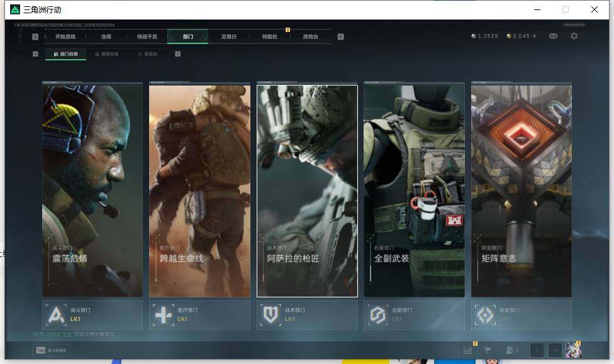The image size is (614, 364).
Task: Click the 医疗部门 cross emblem icon
Action: pyautogui.click(x=163, y=315)
